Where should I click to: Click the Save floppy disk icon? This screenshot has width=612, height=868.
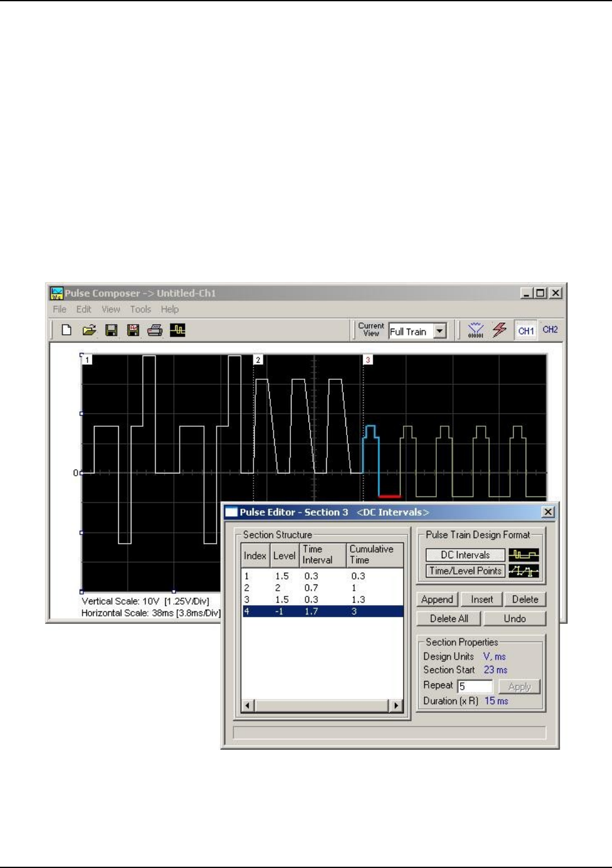pos(111,330)
